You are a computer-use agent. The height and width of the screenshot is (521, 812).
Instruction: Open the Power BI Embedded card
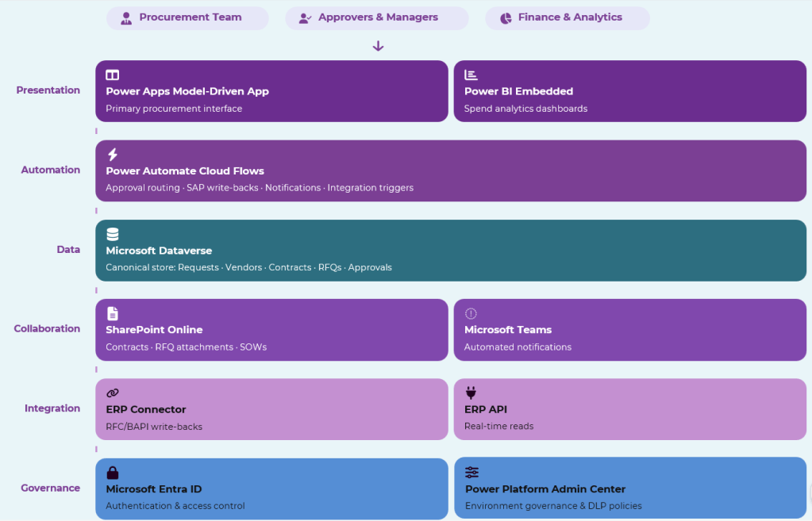(629, 91)
